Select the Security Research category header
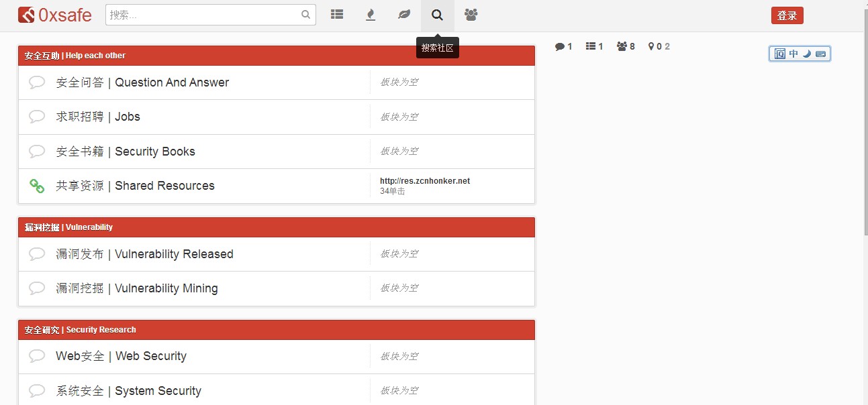The width and height of the screenshot is (868, 405). [x=81, y=330]
